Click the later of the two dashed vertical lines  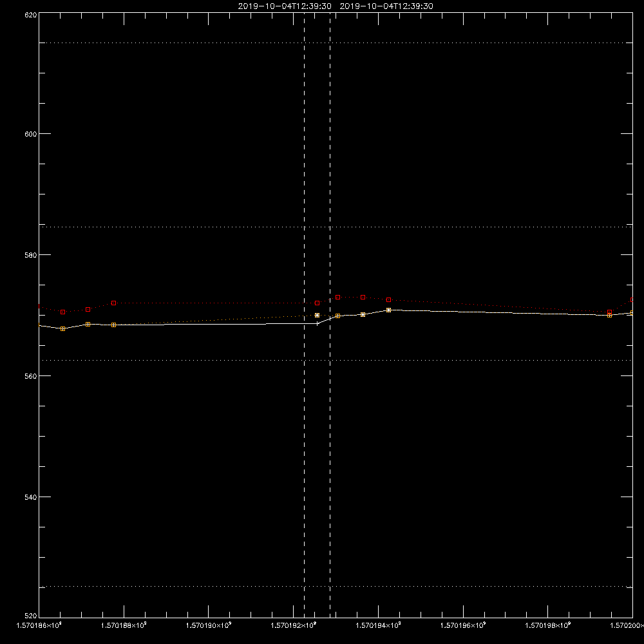[330, 314]
